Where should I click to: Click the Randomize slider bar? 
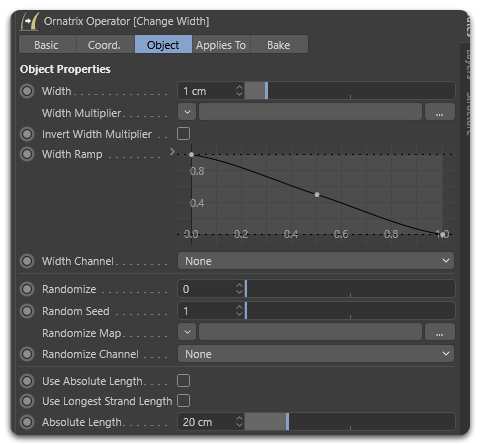tap(350, 289)
